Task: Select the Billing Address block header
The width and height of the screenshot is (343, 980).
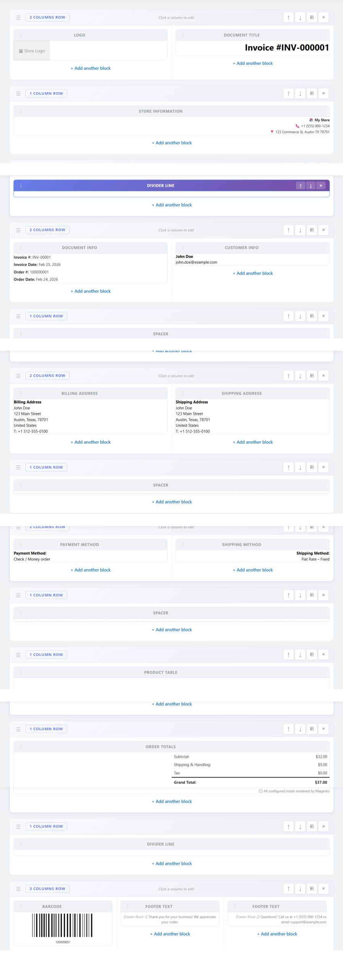Action: coord(90,394)
